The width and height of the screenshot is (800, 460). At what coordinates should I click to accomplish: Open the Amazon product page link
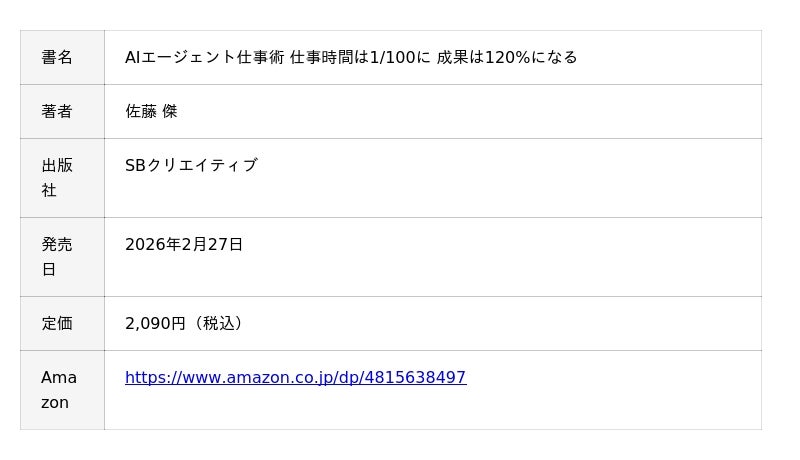295,378
